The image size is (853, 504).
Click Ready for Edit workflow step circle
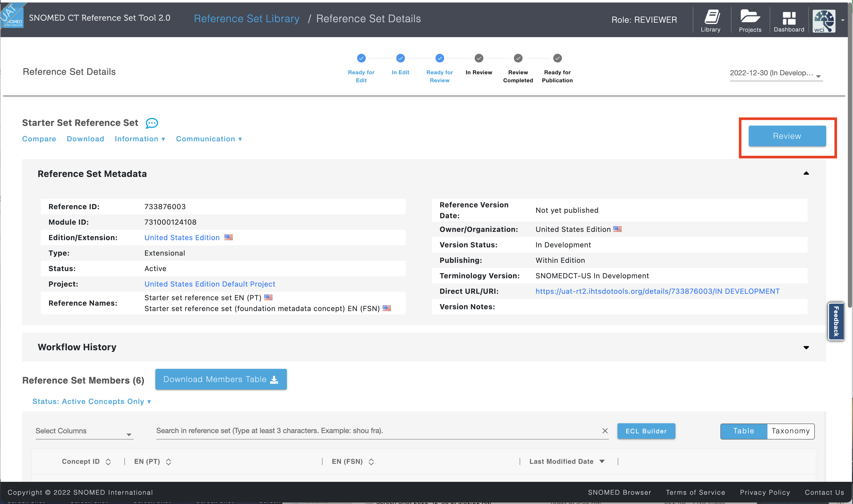point(361,58)
